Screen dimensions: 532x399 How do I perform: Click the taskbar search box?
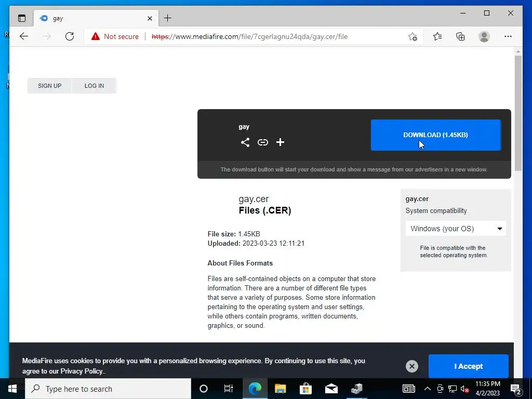tap(108, 389)
